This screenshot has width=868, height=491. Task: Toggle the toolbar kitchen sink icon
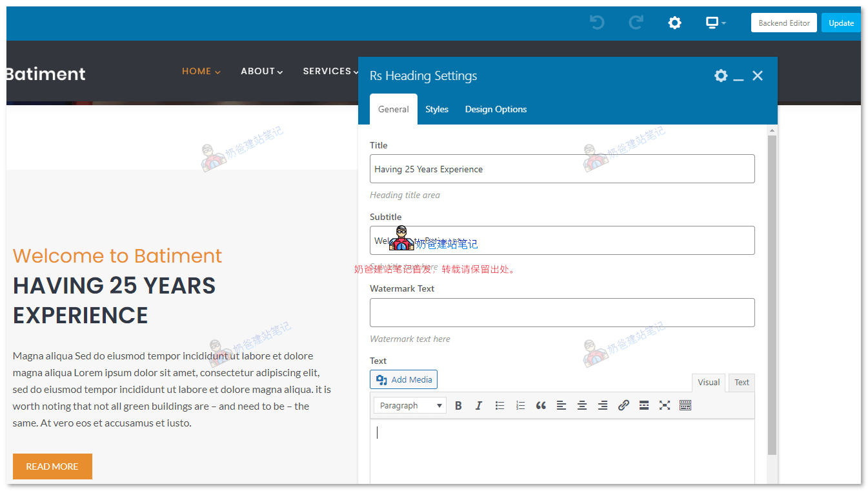pos(685,406)
